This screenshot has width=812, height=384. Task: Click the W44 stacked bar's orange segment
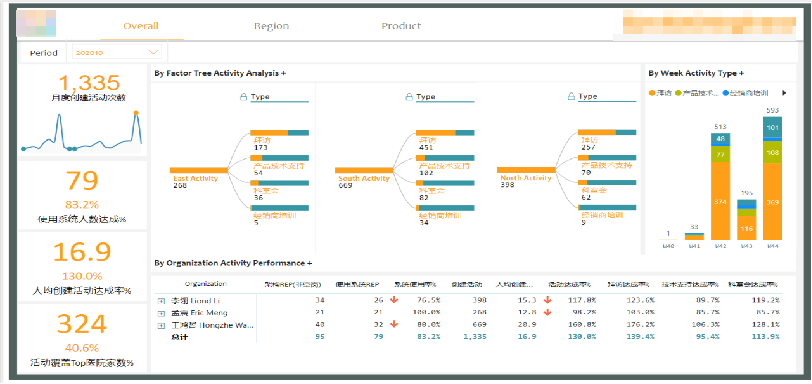point(772,202)
